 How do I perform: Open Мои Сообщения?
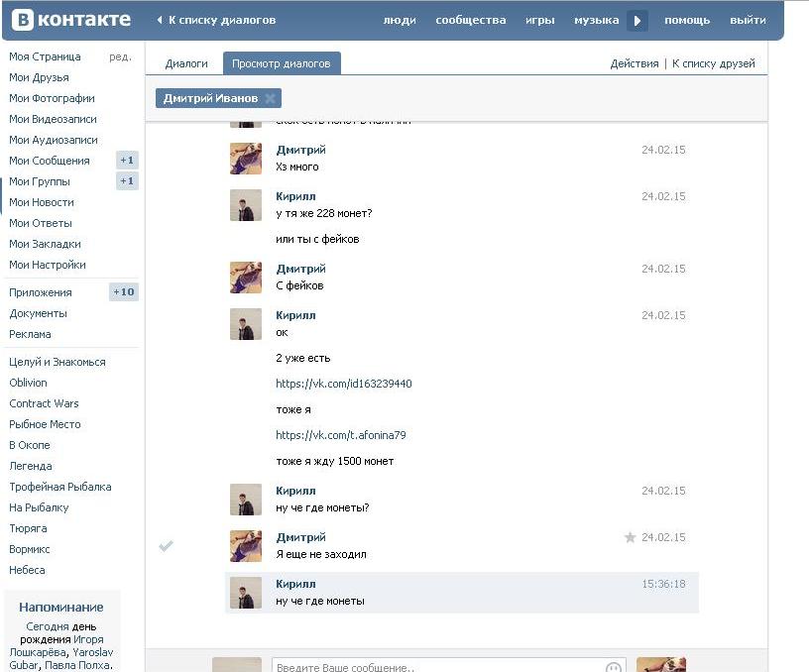50,161
